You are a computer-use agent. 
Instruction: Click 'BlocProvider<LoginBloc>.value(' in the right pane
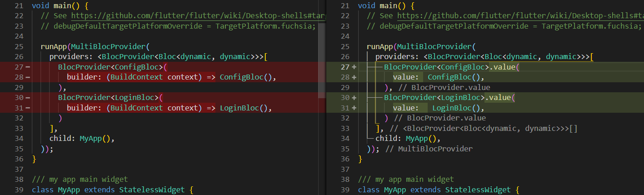click(x=449, y=97)
